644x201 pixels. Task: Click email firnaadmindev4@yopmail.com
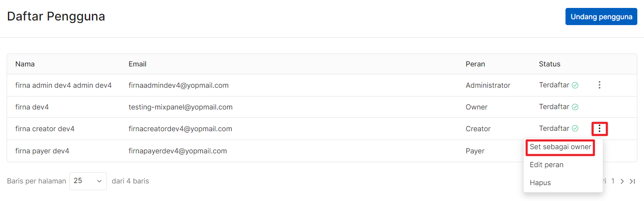[178, 85]
